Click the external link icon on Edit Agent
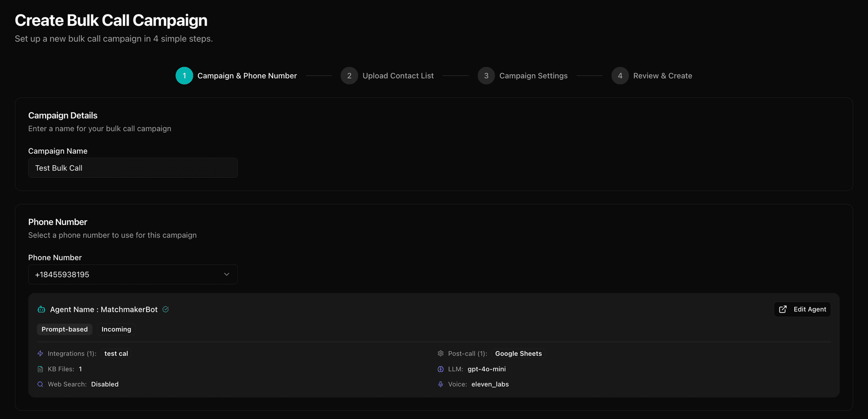The width and height of the screenshot is (868, 419). click(783, 309)
